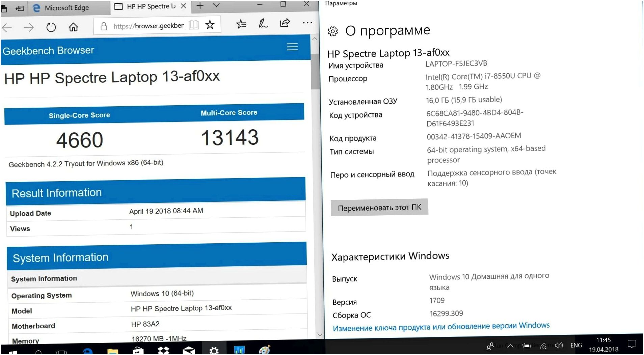Open the Edge home page
The height and width of the screenshot is (355, 644).
click(73, 27)
